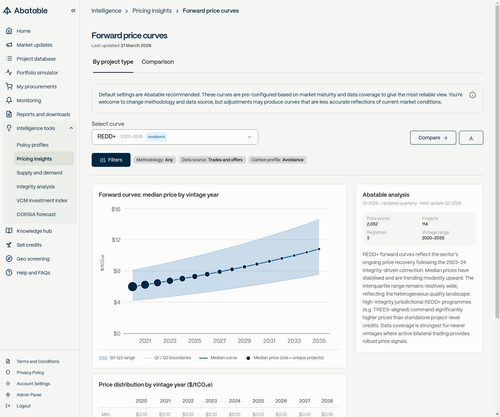Download the curve using the download icon button
500x417 pixels.
(x=471, y=138)
